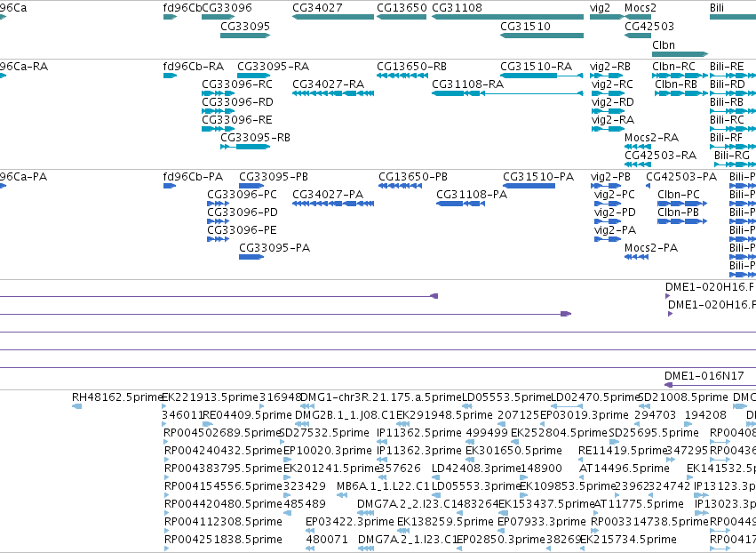Select the vig2-RA transcript
The height and width of the screenshot is (553, 756).
pos(608,129)
